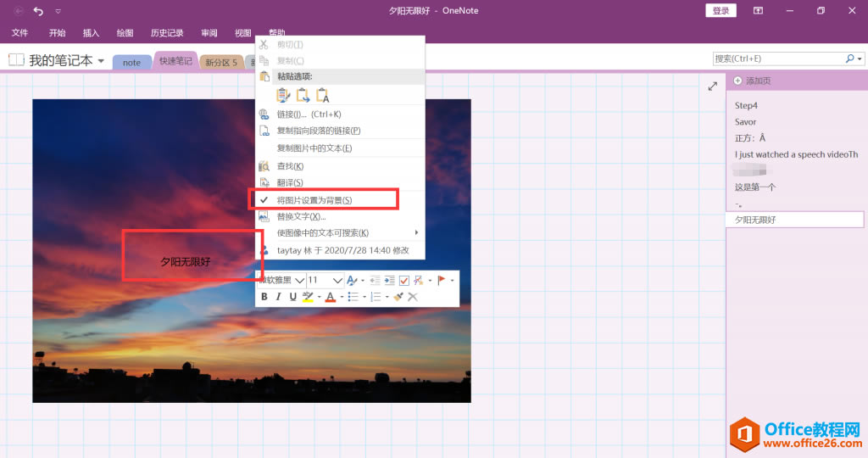Select the 快速笔记 section tab

click(x=175, y=61)
